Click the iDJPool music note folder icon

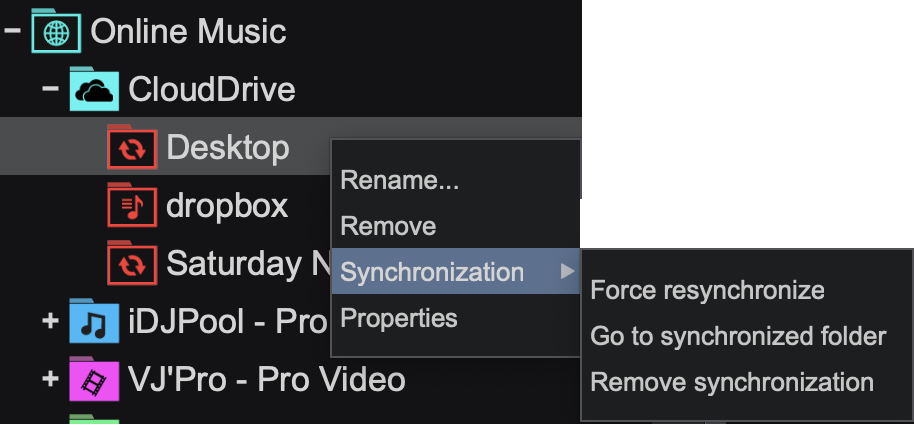(94, 322)
